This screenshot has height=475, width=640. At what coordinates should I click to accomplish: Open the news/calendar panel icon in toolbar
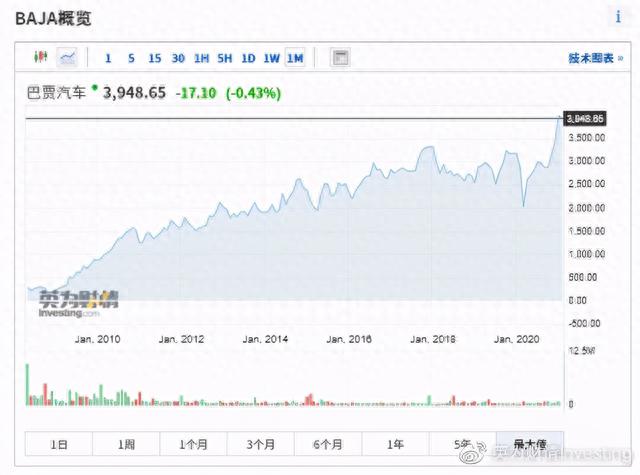point(340,58)
